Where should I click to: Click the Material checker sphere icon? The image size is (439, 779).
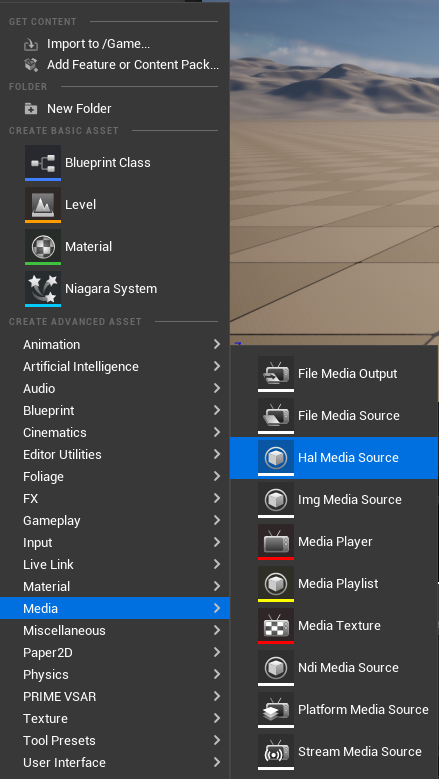click(x=43, y=246)
